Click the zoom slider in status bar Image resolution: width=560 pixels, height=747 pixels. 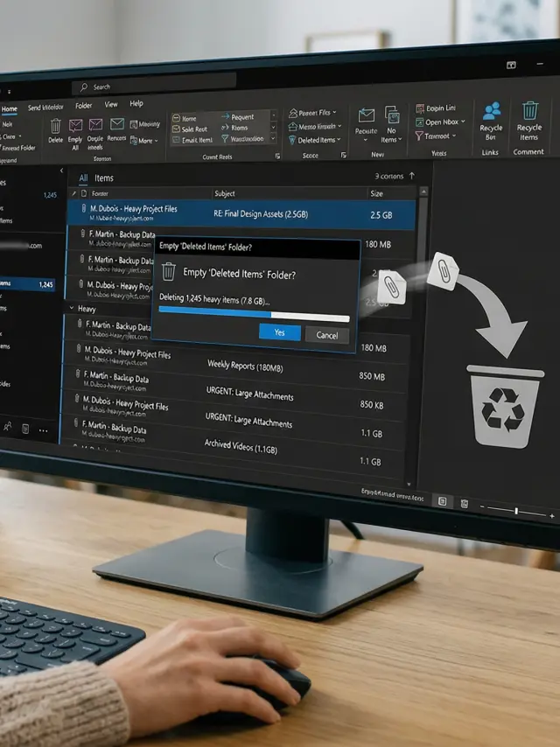tap(516, 510)
